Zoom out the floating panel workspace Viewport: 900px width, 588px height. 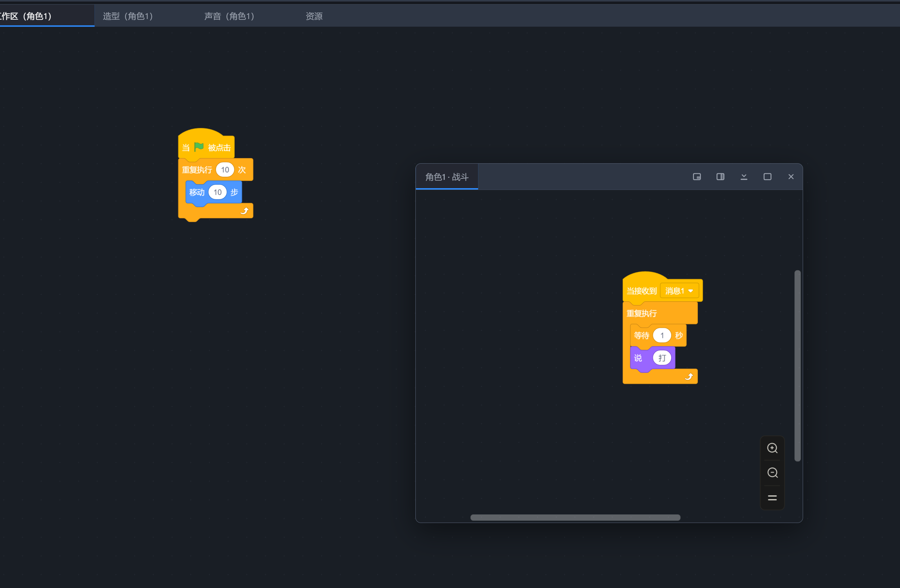tap(772, 473)
